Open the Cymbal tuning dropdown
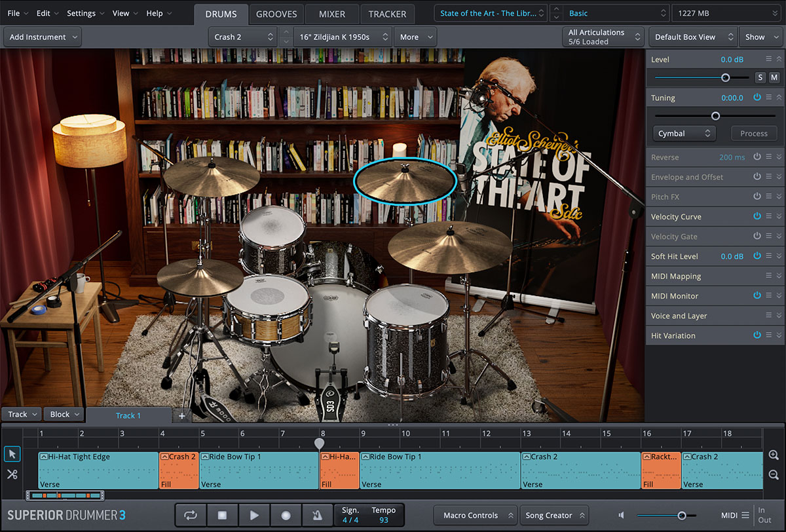The image size is (786, 532). 684,134
